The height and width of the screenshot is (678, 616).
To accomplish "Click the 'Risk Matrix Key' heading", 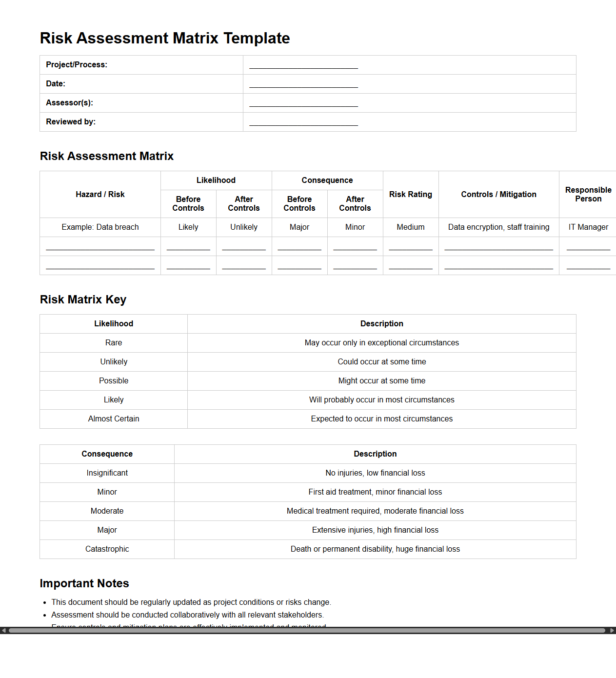I will click(83, 299).
